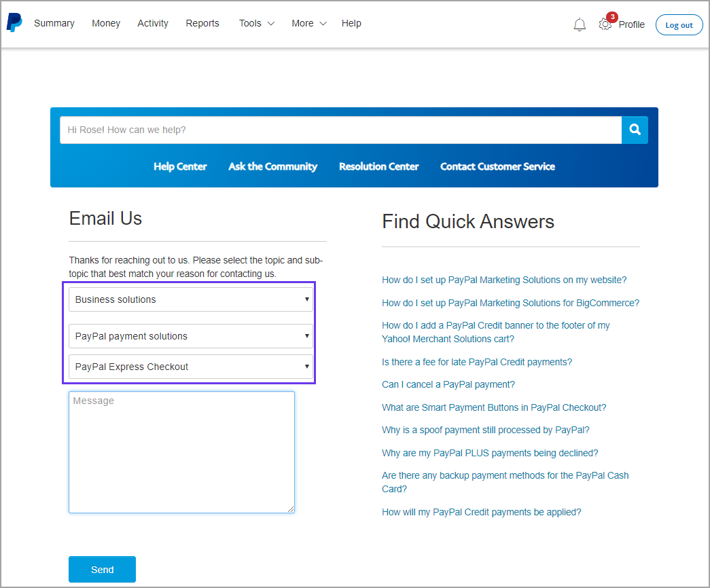Screen dimensions: 710x588
Task: Open 'Can I cancel a PayPal payment?'
Action: coord(448,384)
